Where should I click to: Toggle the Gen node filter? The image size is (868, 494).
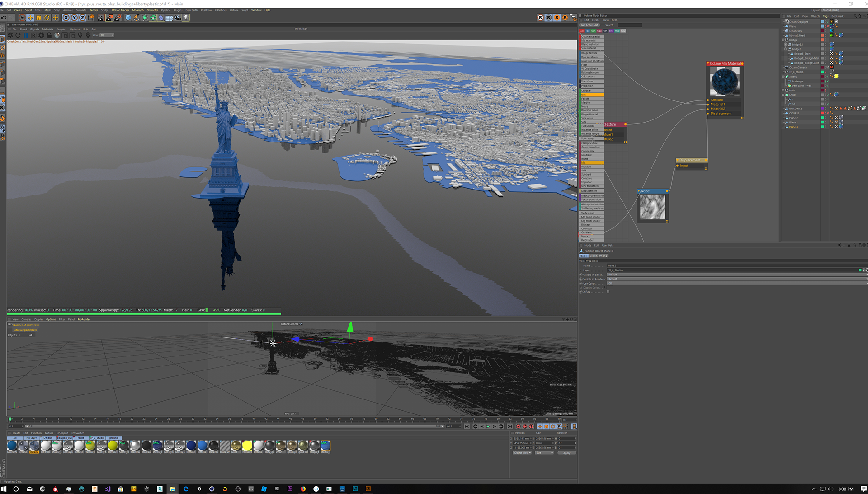coord(594,31)
